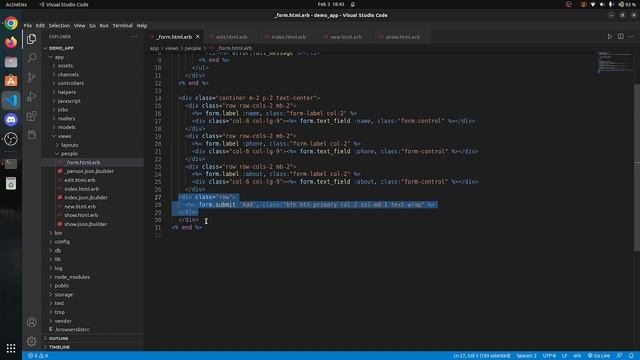This screenshot has height=360, width=640.
Task: Open the Selection menu
Action: pyautogui.click(x=59, y=25)
